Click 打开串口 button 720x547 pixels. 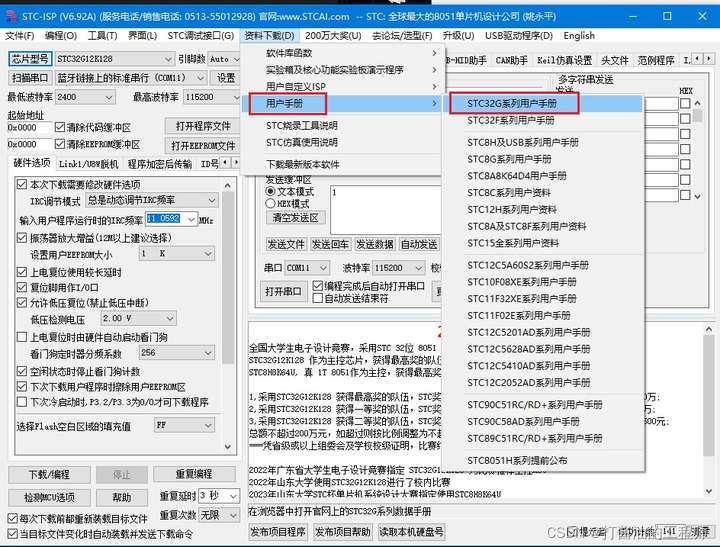(283, 291)
